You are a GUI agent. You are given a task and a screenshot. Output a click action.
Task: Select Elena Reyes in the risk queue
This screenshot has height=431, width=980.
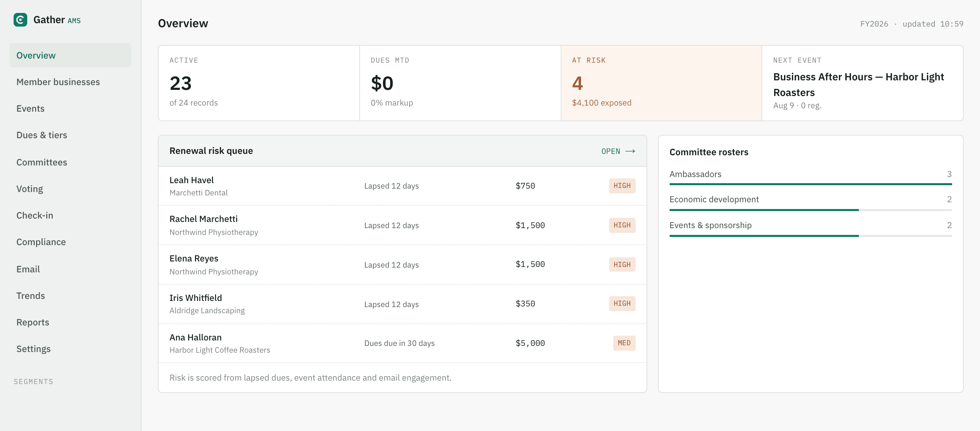tap(403, 265)
